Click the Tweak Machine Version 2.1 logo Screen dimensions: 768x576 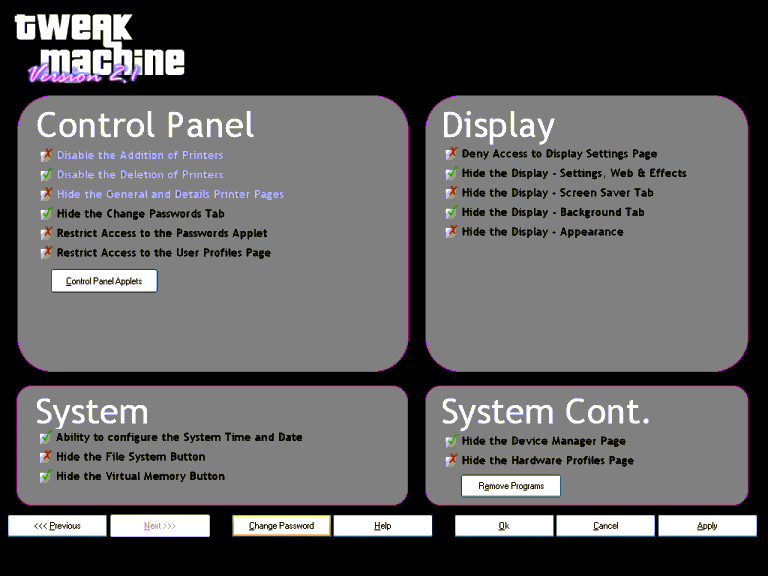(99, 48)
